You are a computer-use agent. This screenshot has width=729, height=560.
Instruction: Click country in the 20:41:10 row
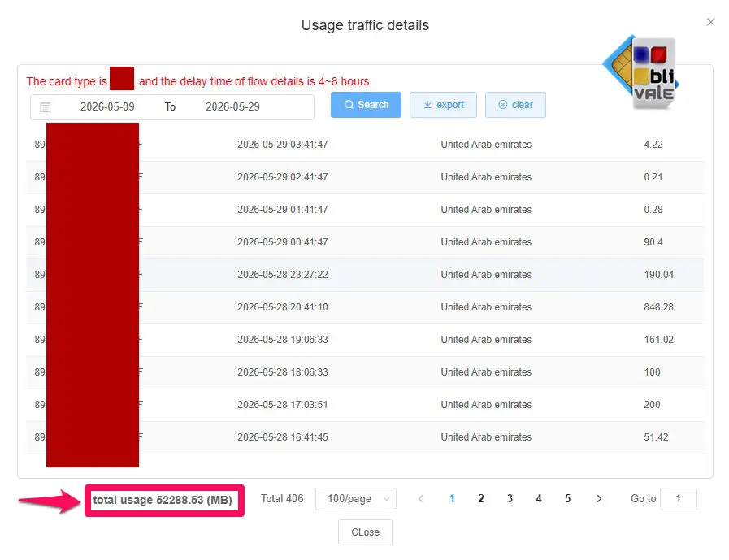click(x=486, y=307)
